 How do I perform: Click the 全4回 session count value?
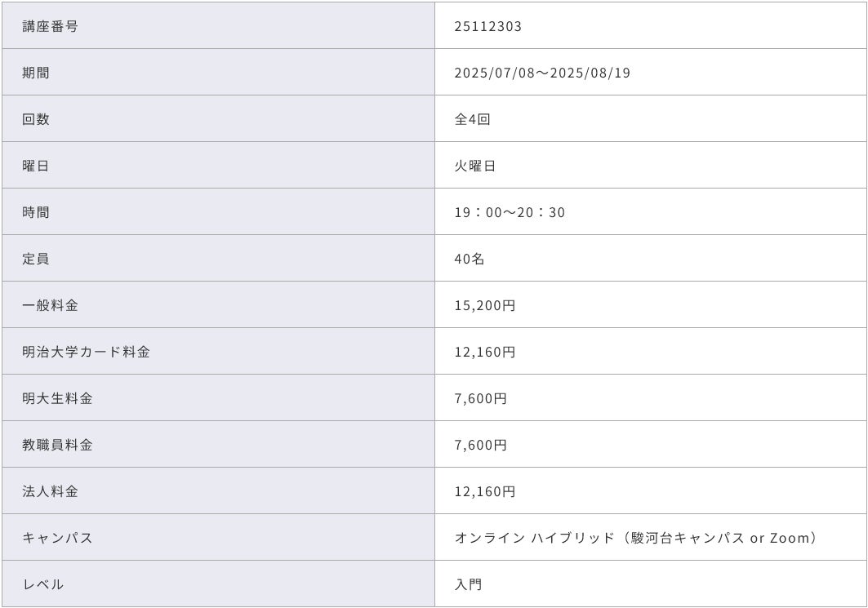tap(472, 119)
